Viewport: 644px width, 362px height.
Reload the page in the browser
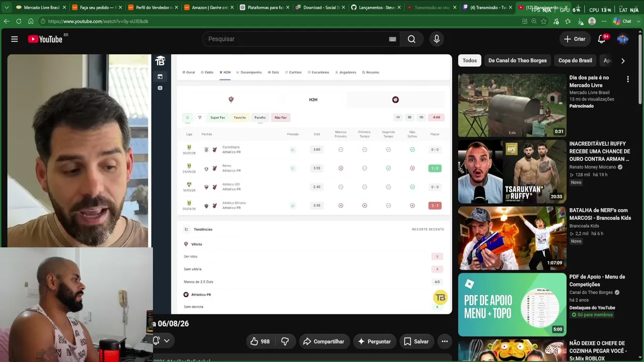[x=19, y=21]
